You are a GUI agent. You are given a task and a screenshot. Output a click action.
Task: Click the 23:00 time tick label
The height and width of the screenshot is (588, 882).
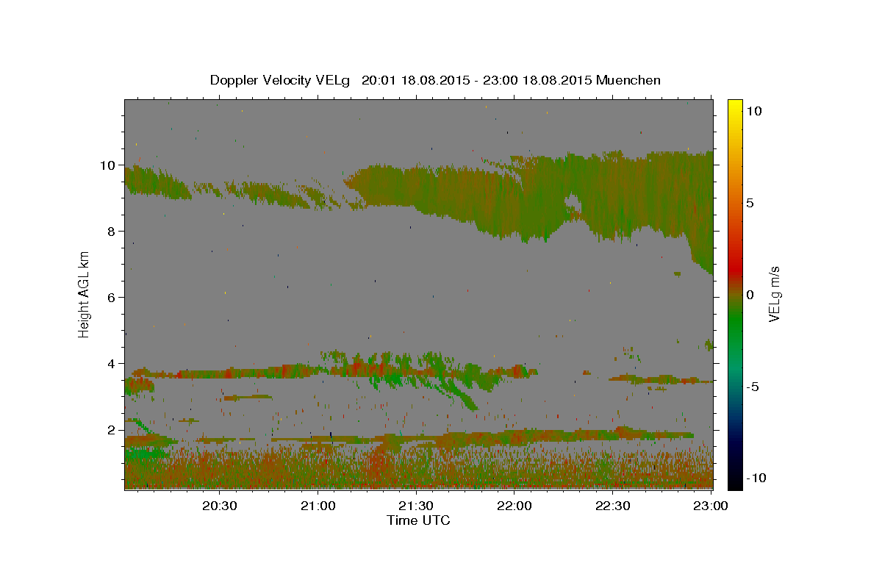pyautogui.click(x=711, y=506)
